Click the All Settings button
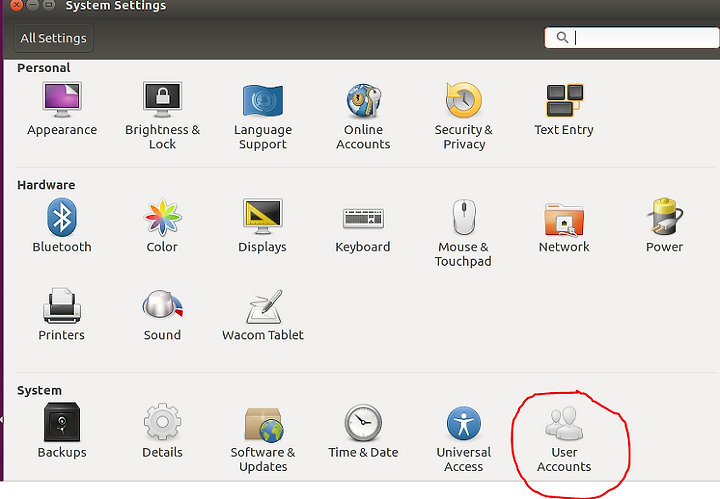This screenshot has width=720, height=499. tap(54, 38)
